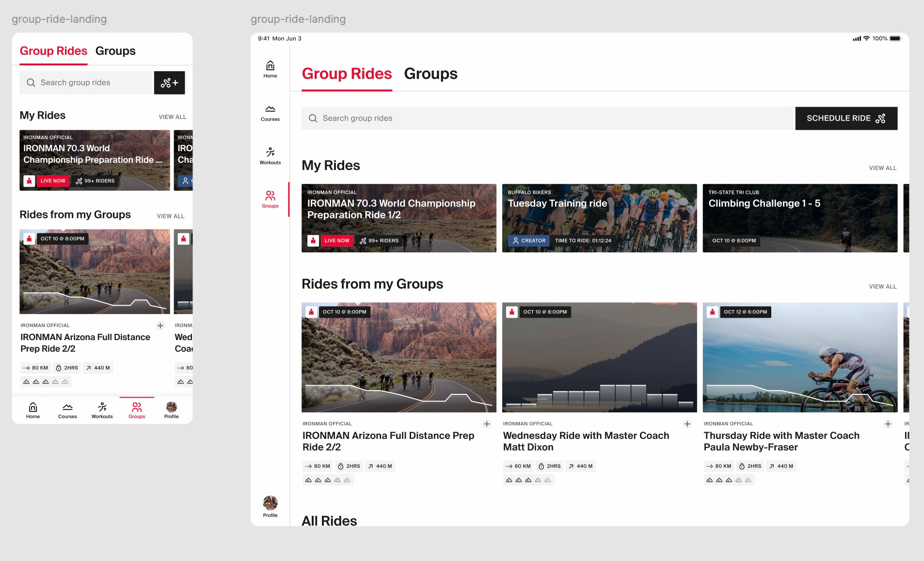The image size is (924, 561).
Task: Select Group Rides tab on tablet
Action: [347, 74]
